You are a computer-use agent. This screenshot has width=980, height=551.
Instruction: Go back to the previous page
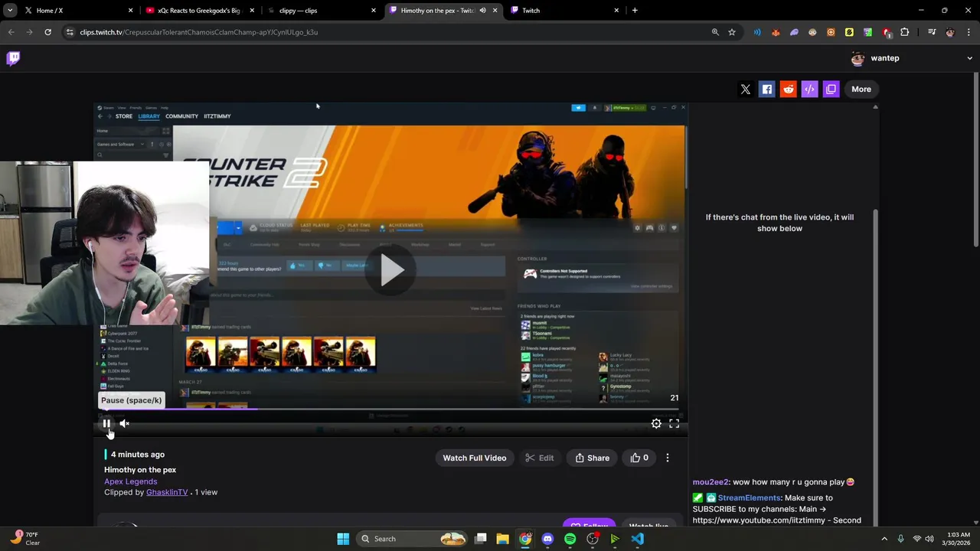coord(11,32)
